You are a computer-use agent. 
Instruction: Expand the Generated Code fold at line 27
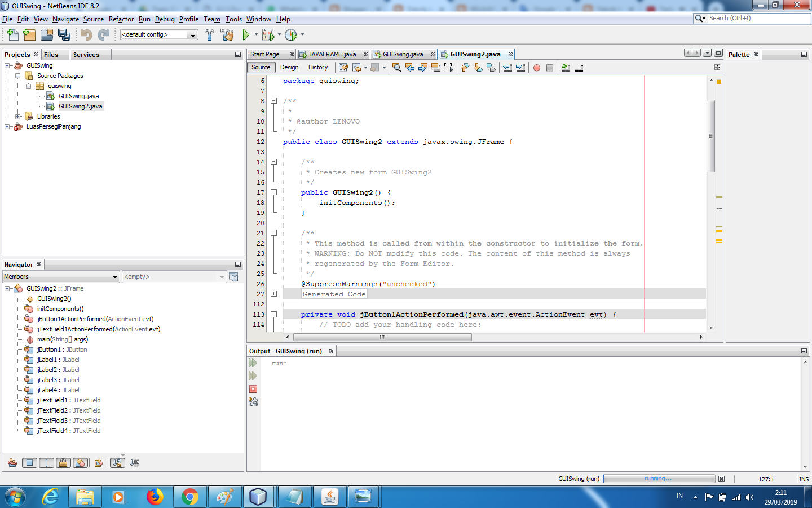point(273,294)
